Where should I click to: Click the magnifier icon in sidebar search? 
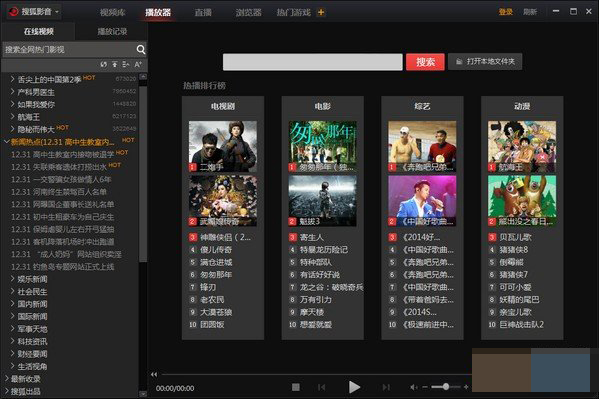click(x=141, y=49)
